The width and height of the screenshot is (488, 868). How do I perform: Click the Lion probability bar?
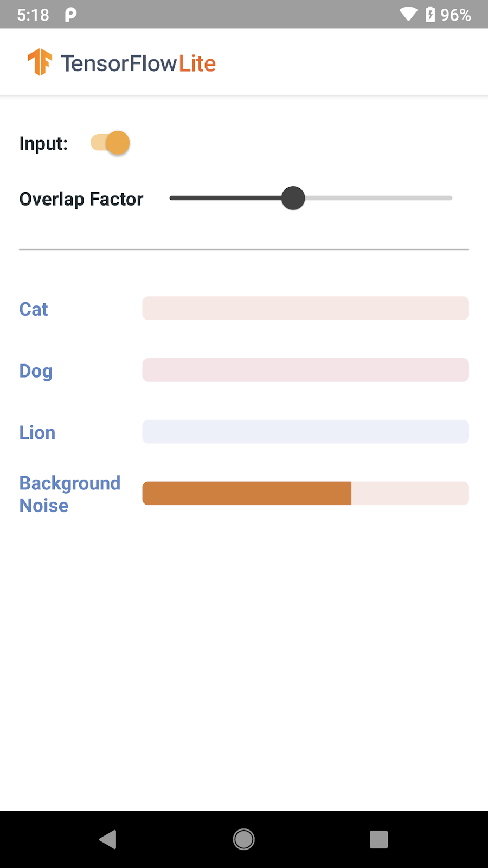305,432
